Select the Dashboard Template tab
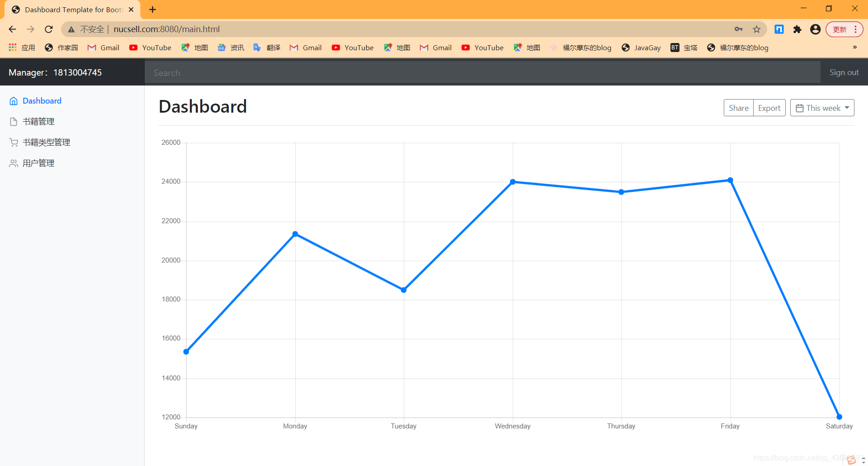This screenshot has height=466, width=868. click(72, 10)
